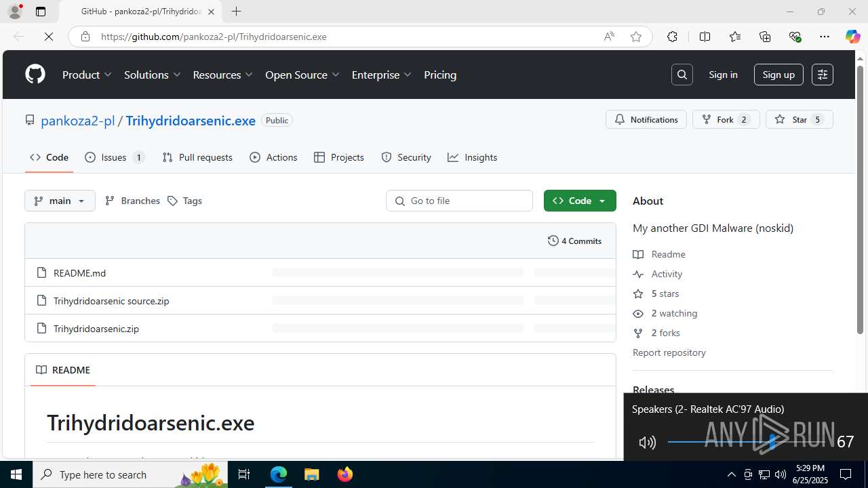Viewport: 868px width, 488px height.
Task: Open the Issues tab
Action: pos(115,157)
